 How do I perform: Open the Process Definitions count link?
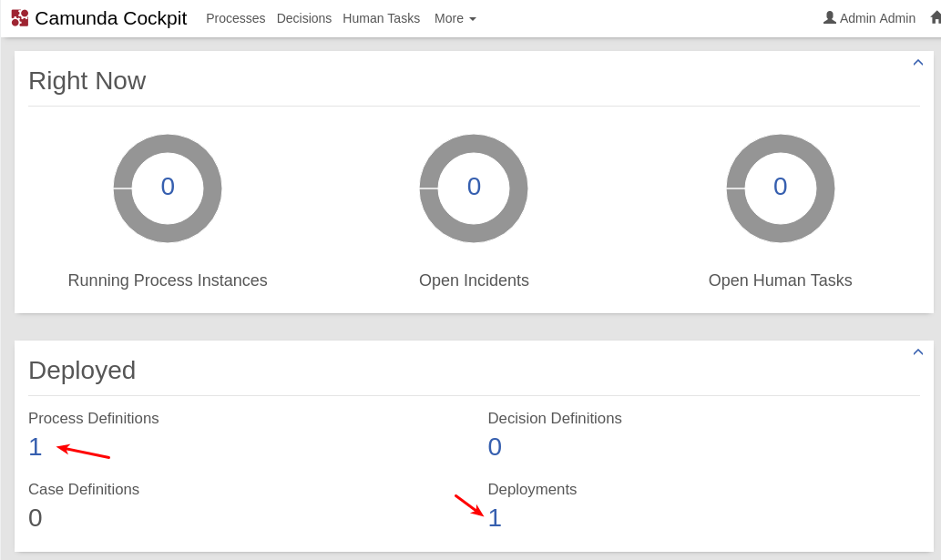(x=36, y=447)
